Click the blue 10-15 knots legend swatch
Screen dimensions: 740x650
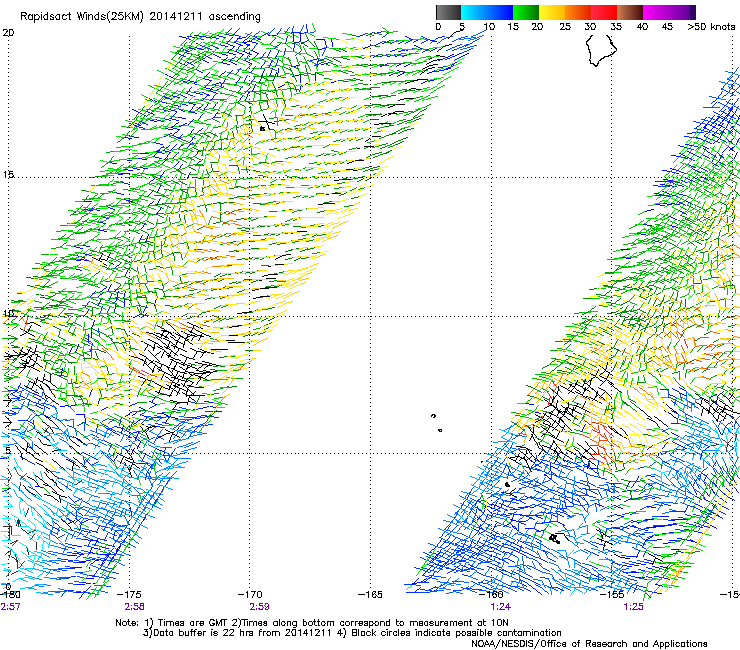(500, 12)
